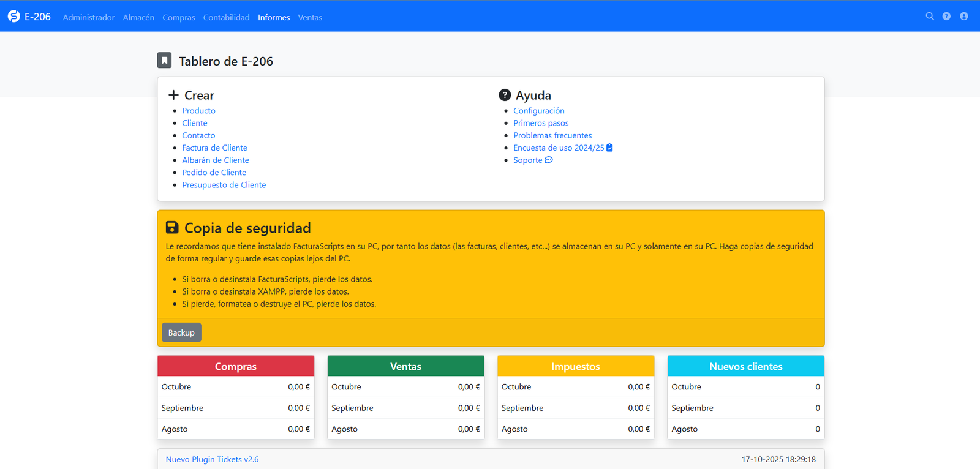Click the question circle icon beside Ayuda
Image resolution: width=980 pixels, height=469 pixels.
[505, 95]
